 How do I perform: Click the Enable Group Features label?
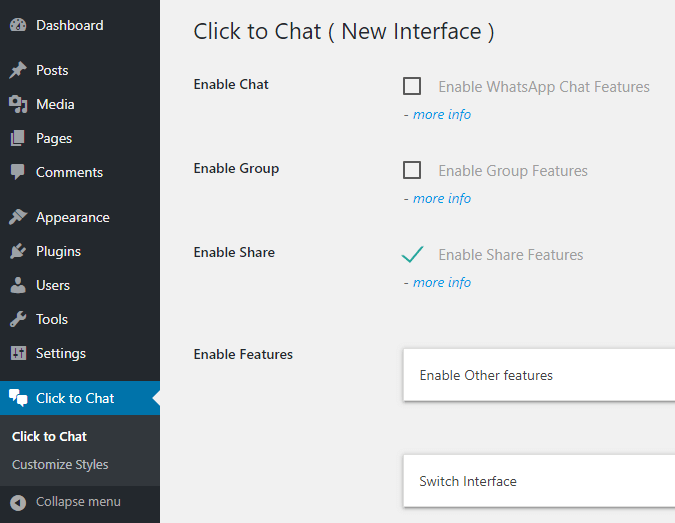pyautogui.click(x=513, y=171)
